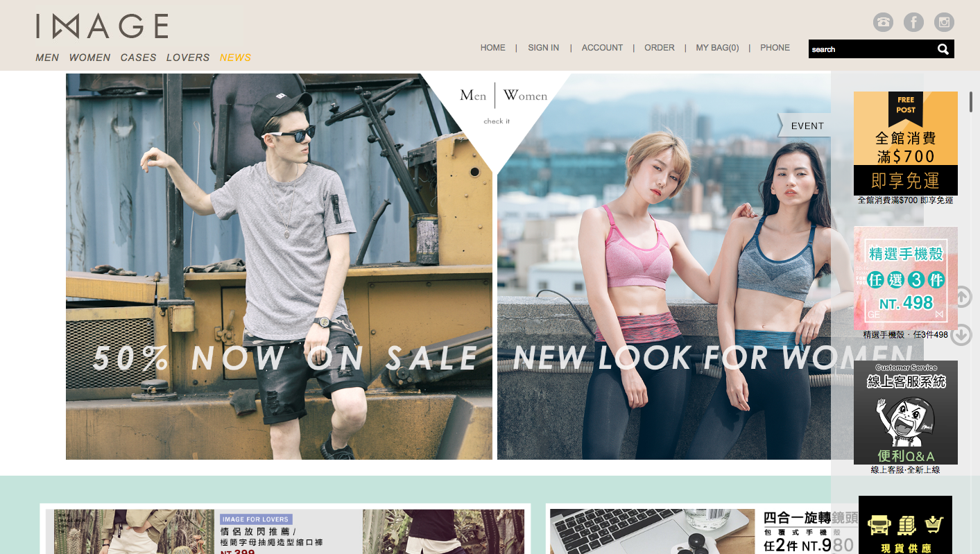Click the 線上客服·全新上線 caption
This screenshot has height=554, width=980.
[905, 470]
